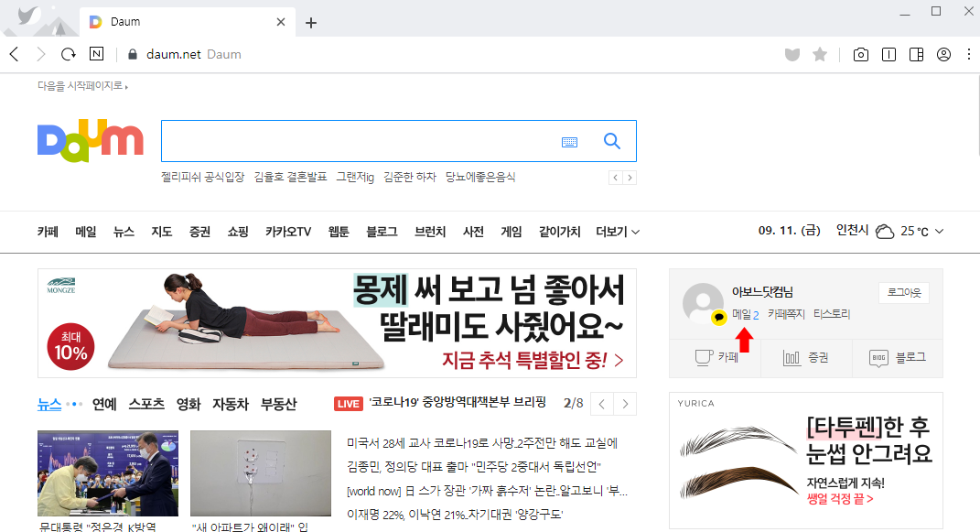Click trending keyword 김율호 결혼발표
This screenshot has height=532, width=980.
291,178
